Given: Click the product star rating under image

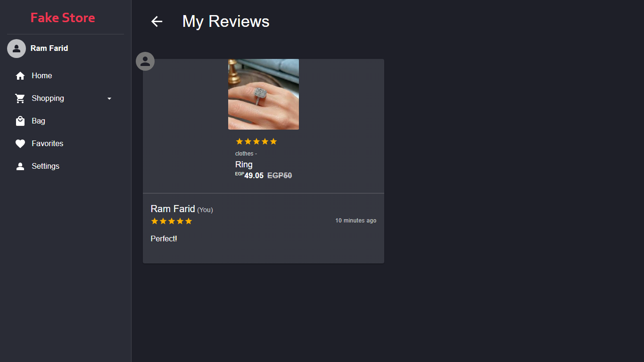Looking at the screenshot, I should (256, 141).
